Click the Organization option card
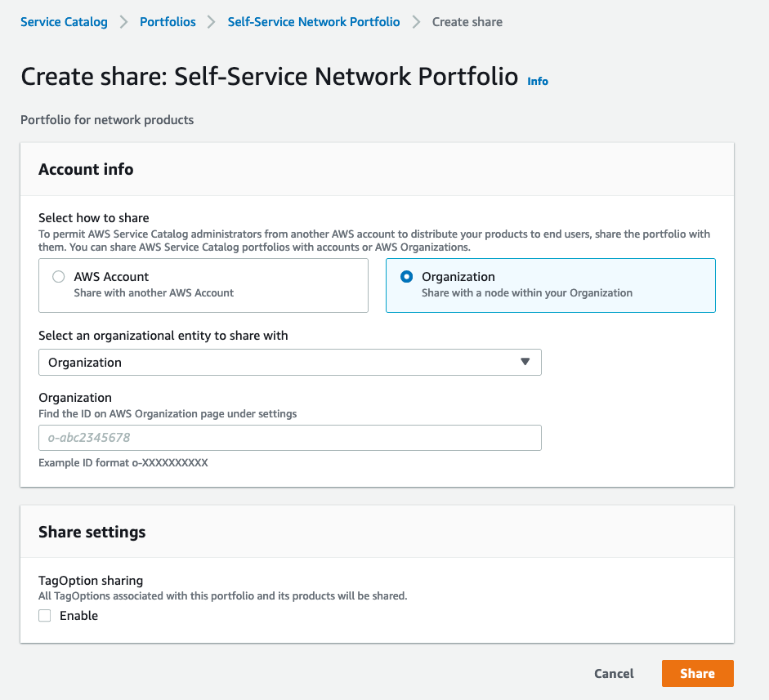Image resolution: width=769 pixels, height=700 pixels. [x=550, y=285]
